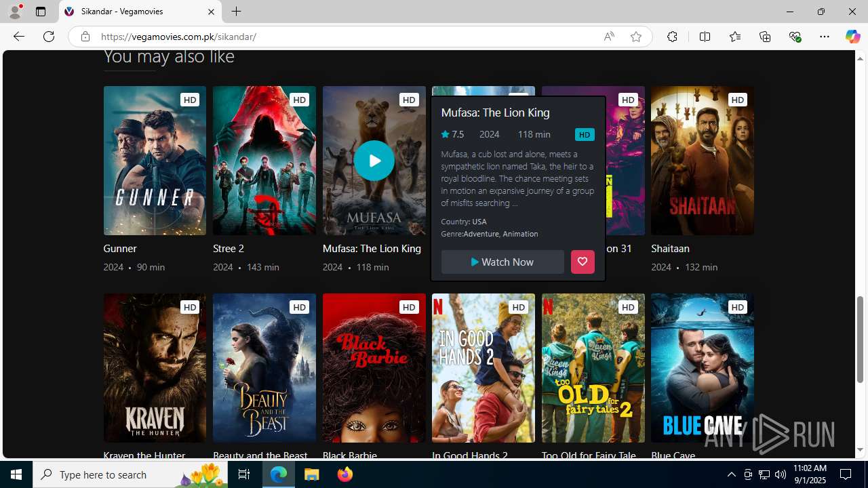Click the Gunner title link
The height and width of the screenshot is (488, 868).
[x=120, y=249]
